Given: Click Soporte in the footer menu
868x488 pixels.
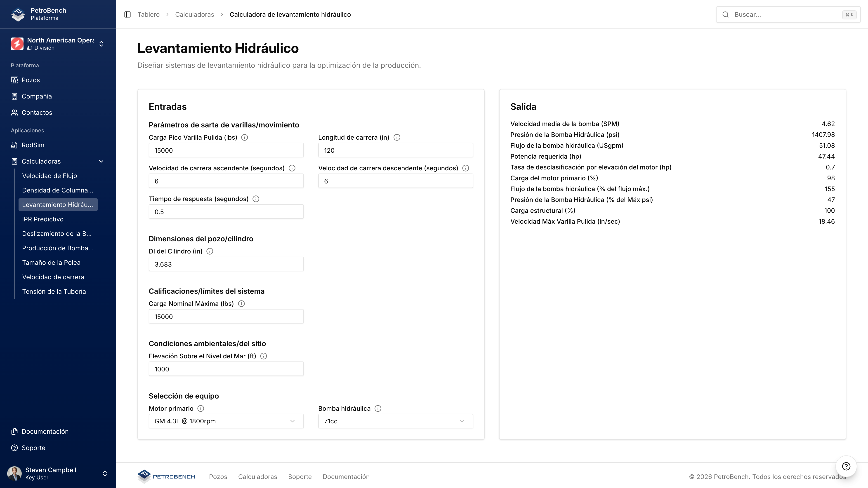Looking at the screenshot, I should pyautogui.click(x=300, y=476).
